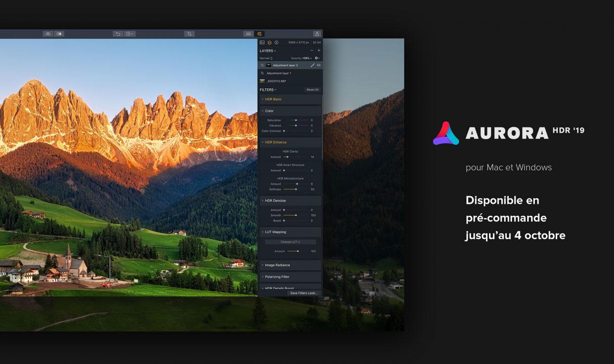Screen dimensions: 614x364
Task: Toggle the filters sidebar panel button
Action: 259,34
